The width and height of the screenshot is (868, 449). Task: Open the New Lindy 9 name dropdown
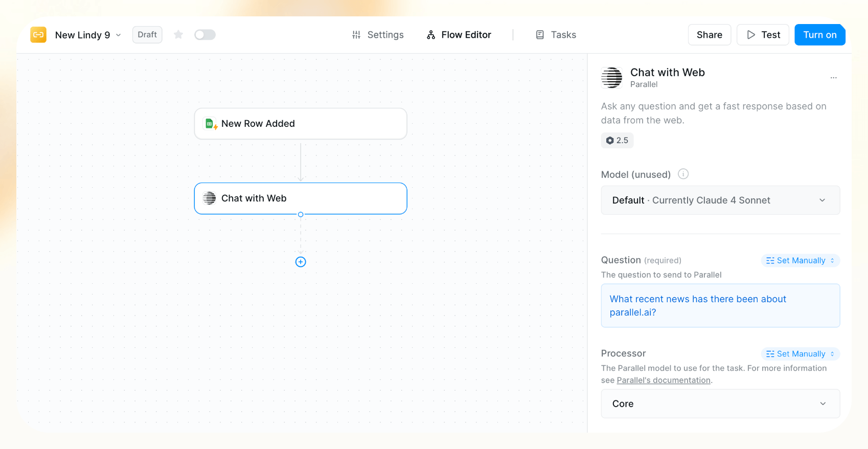point(88,35)
